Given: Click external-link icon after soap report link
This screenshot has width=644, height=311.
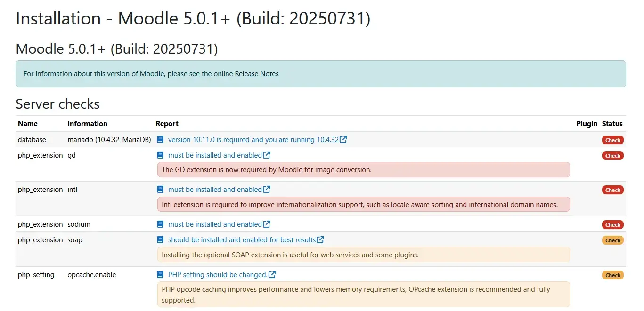Looking at the screenshot, I should 320,240.
